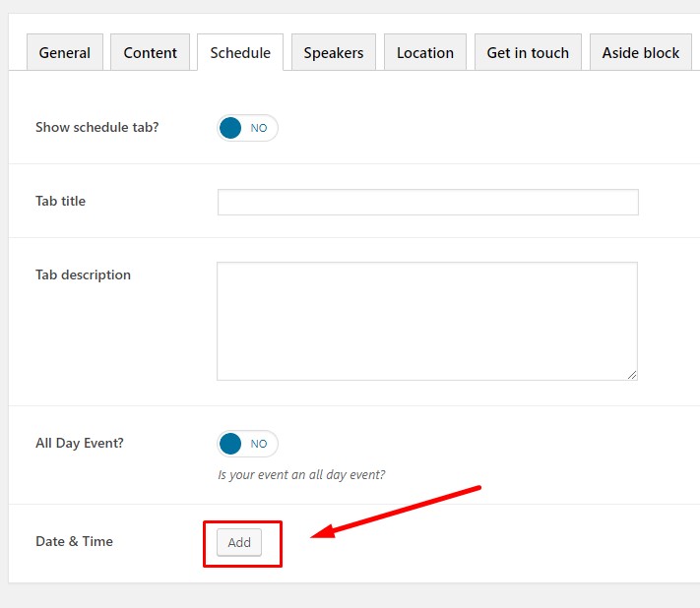Turn on the All Day Event switch
Screen dimensions: 700x608
(x=248, y=444)
